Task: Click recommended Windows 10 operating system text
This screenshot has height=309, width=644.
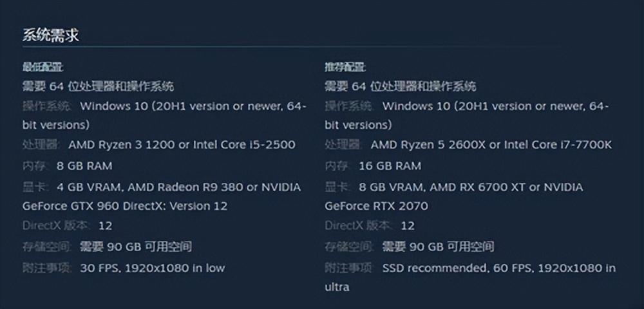Action: pyautogui.click(x=466, y=115)
